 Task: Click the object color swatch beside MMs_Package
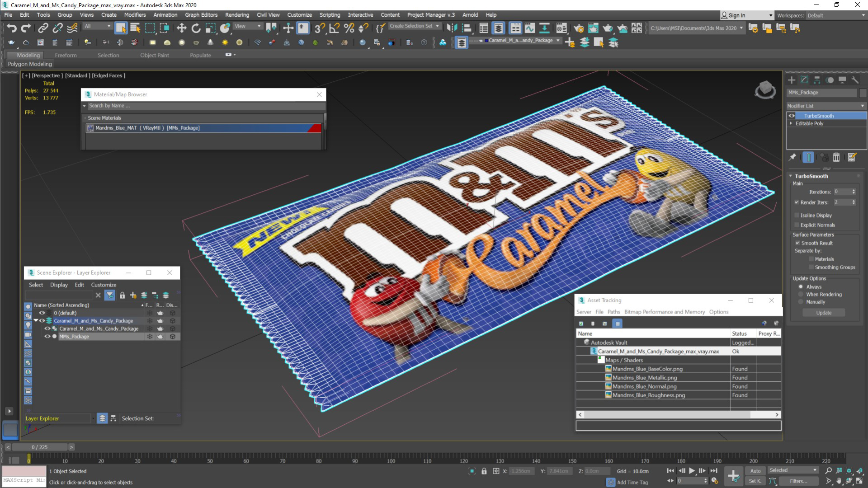(863, 93)
